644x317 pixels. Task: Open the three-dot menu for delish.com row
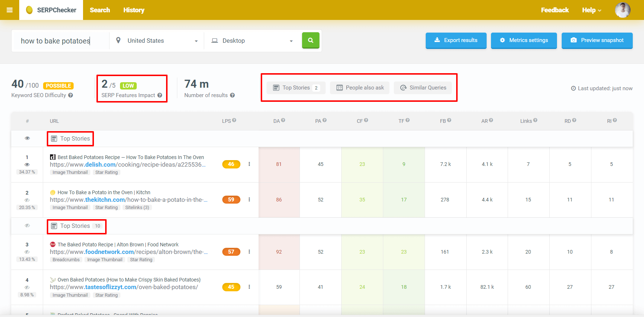coord(249,164)
